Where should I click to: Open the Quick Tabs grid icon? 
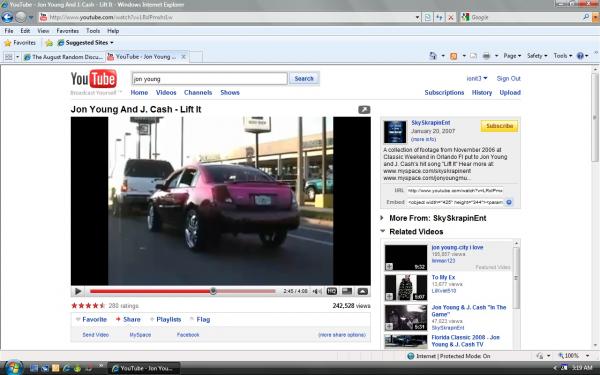8,57
